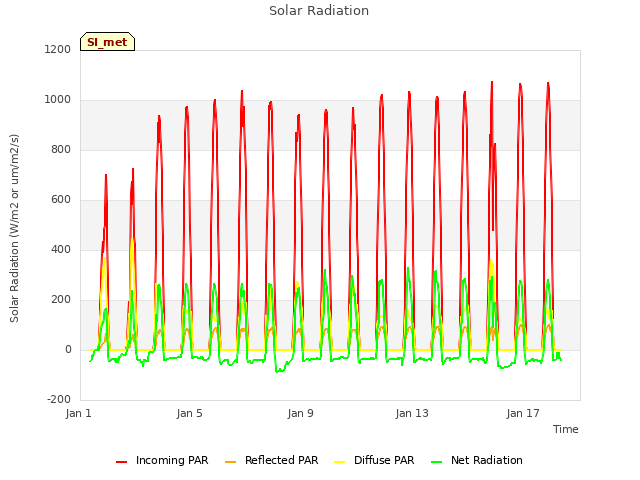Click the Jan 13 x-axis tick label
Image resolution: width=640 pixels, height=480 pixels.
pyautogui.click(x=412, y=413)
